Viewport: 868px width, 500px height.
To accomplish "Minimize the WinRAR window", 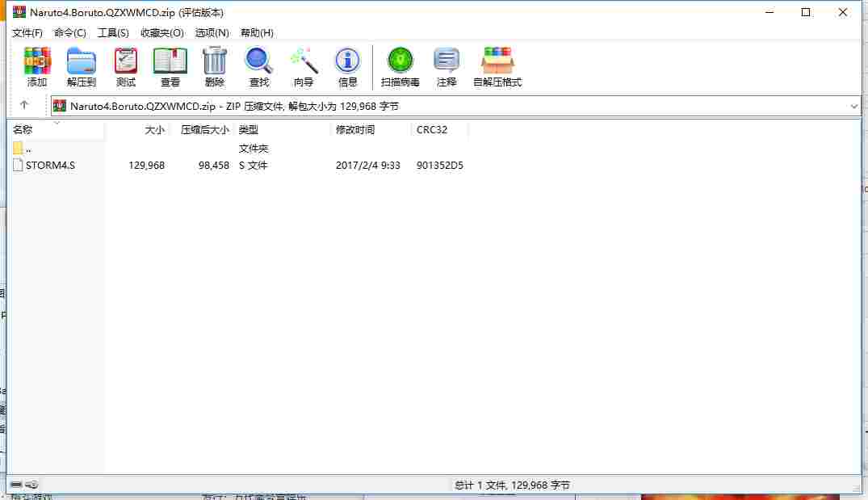I will (769, 11).
